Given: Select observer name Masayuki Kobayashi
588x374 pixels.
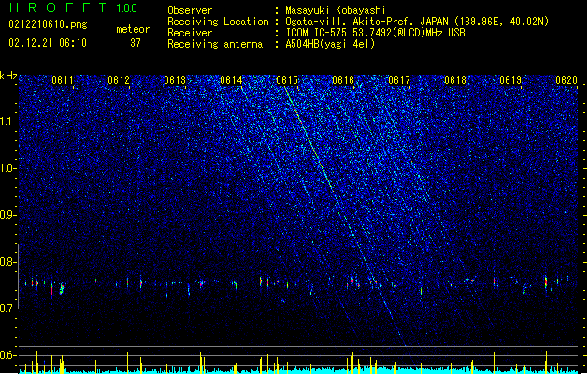Looking at the screenshot, I should click(336, 10).
